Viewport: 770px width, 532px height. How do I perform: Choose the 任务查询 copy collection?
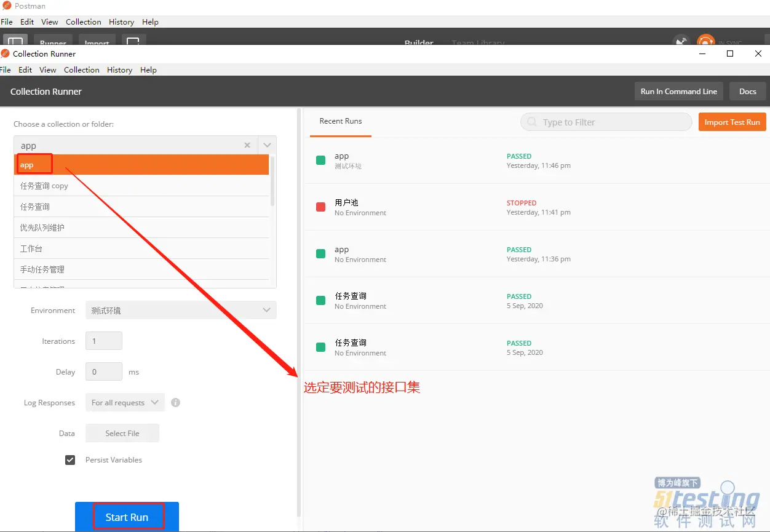coord(141,186)
